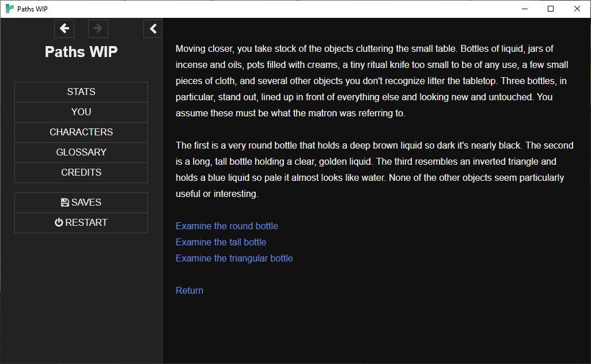Minimize the Paths WIP window
Viewport: 591px width, 364px height.
pyautogui.click(x=524, y=9)
